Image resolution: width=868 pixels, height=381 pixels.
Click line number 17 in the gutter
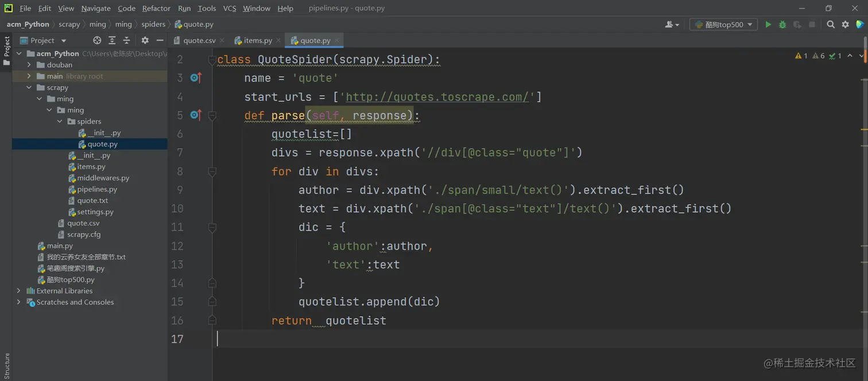pyautogui.click(x=177, y=339)
